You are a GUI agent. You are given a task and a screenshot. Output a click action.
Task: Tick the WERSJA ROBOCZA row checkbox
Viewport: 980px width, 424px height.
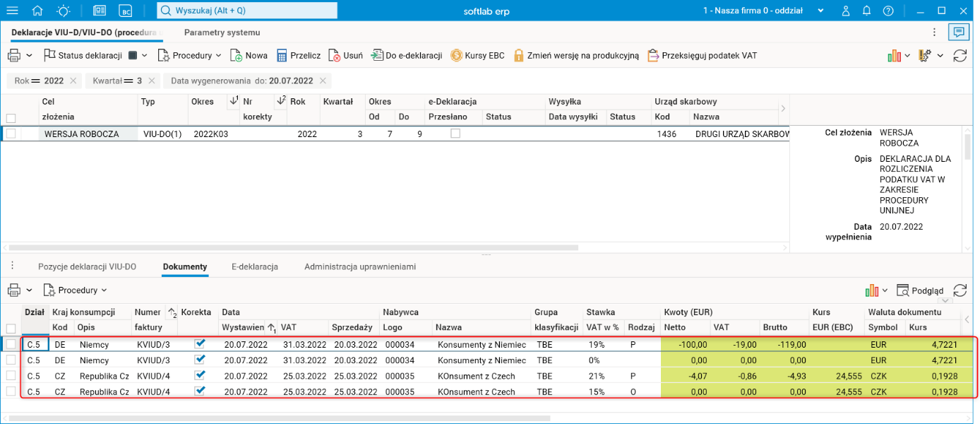(11, 134)
